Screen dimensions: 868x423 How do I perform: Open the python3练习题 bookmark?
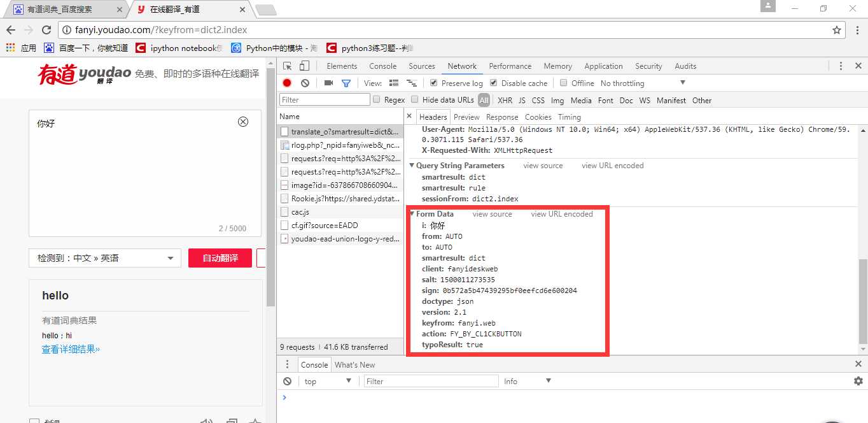tap(369, 48)
